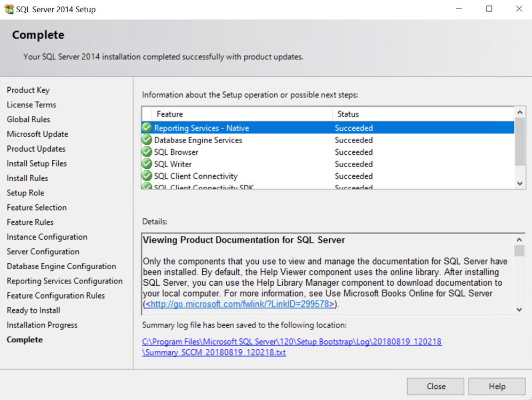
Task: Select the Install Setup Files step
Action: (x=37, y=163)
